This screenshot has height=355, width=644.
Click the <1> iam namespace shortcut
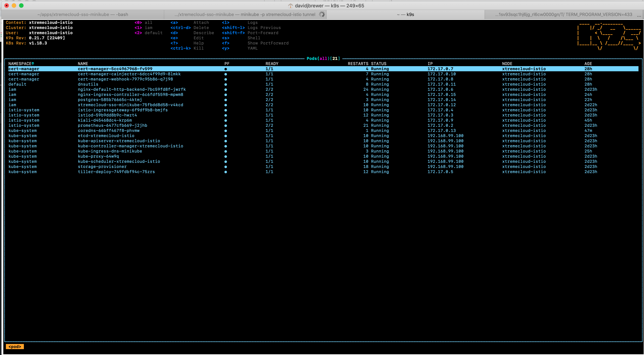(x=143, y=28)
